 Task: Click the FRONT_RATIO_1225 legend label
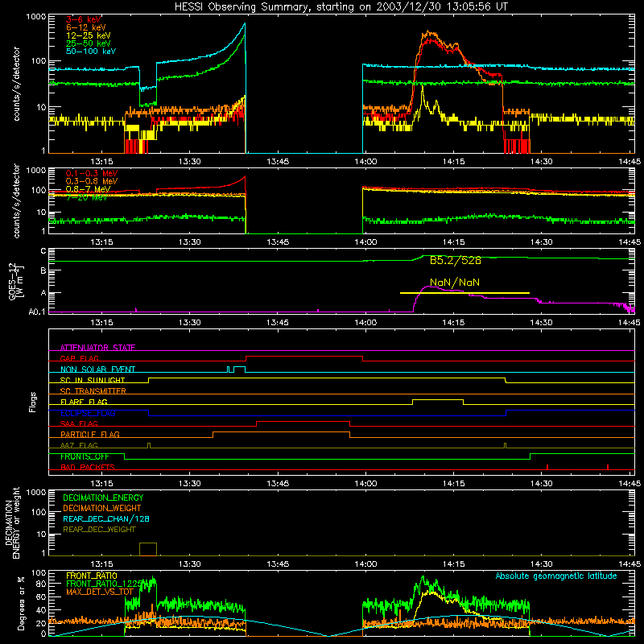click(x=105, y=584)
